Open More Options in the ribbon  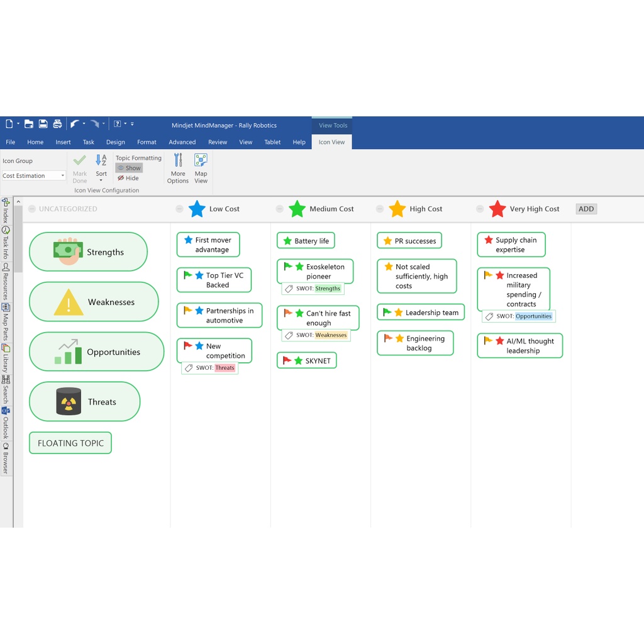177,169
